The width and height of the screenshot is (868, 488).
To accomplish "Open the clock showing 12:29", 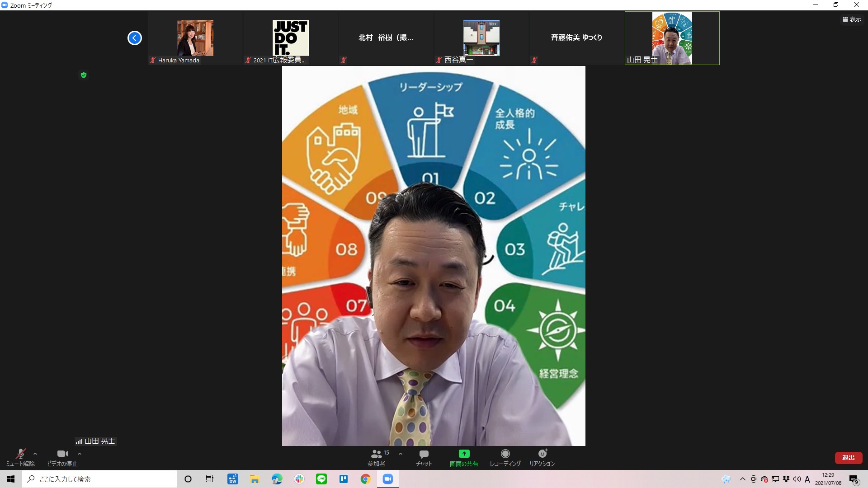I will coord(828,479).
